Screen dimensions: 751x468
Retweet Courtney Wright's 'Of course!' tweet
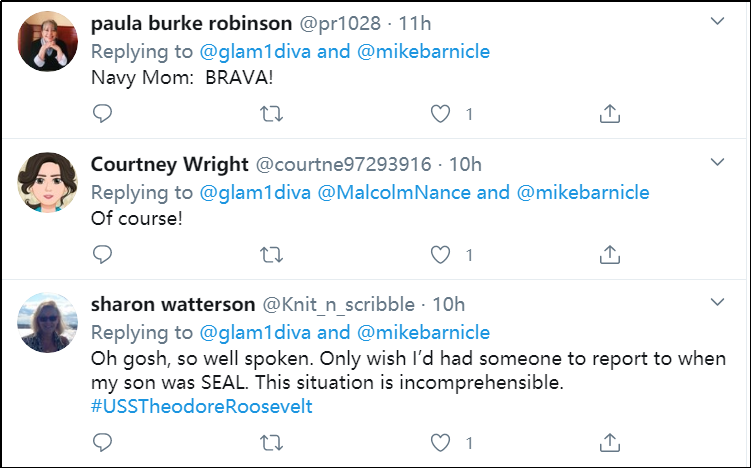270,255
